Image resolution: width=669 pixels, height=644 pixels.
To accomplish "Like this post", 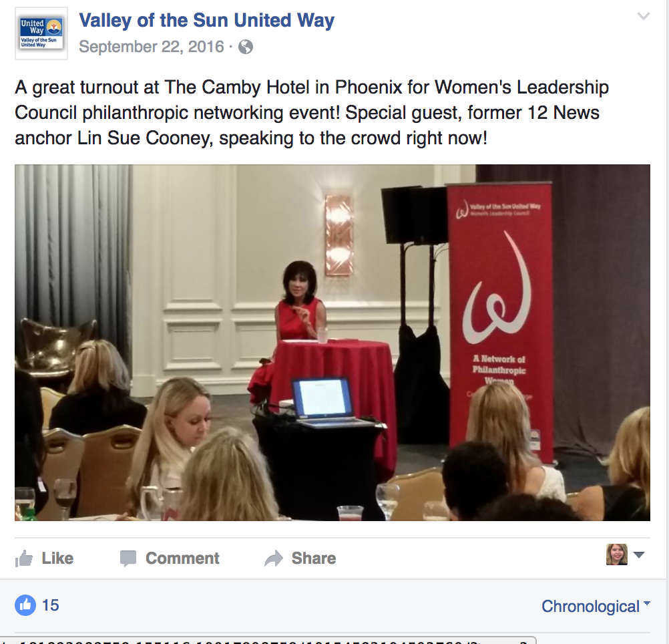I will pyautogui.click(x=44, y=558).
